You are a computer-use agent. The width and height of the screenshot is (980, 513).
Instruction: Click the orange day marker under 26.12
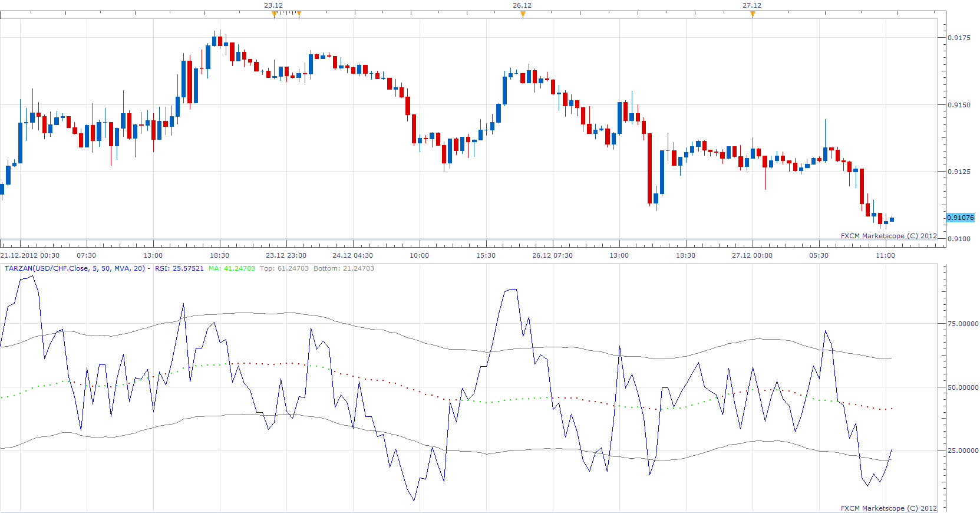coord(523,15)
